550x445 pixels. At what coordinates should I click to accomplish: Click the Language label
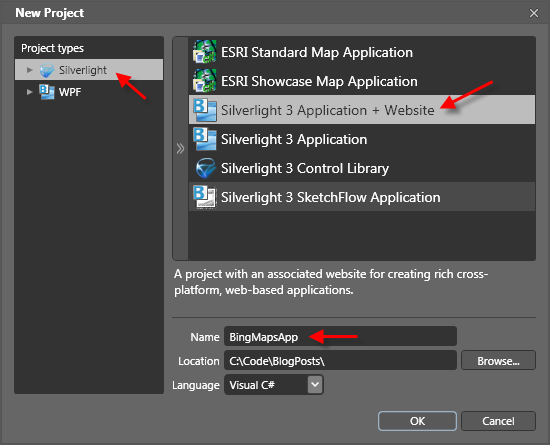coord(196,385)
